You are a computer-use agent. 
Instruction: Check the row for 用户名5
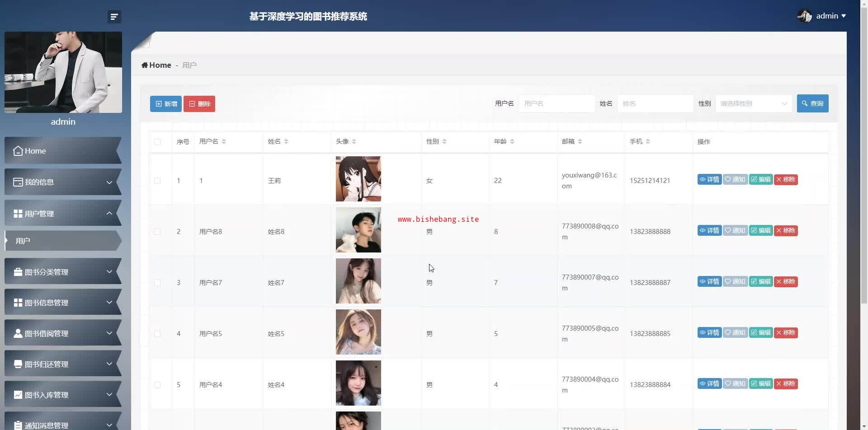click(157, 334)
